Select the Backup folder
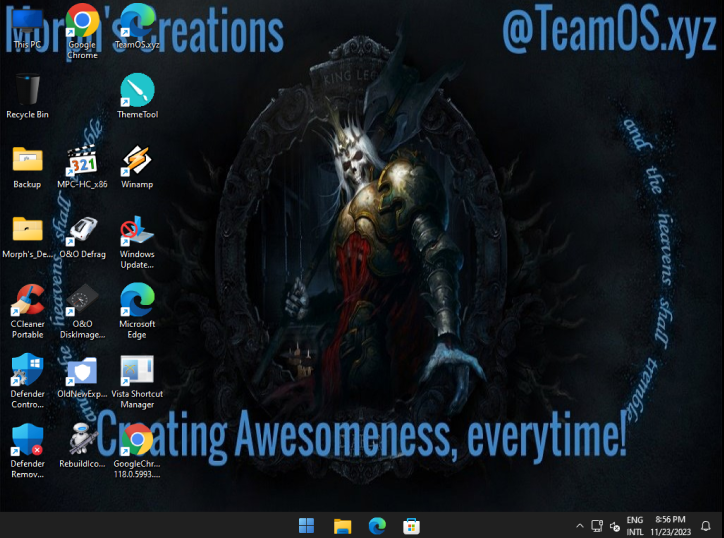The image size is (724, 538). pos(27,166)
